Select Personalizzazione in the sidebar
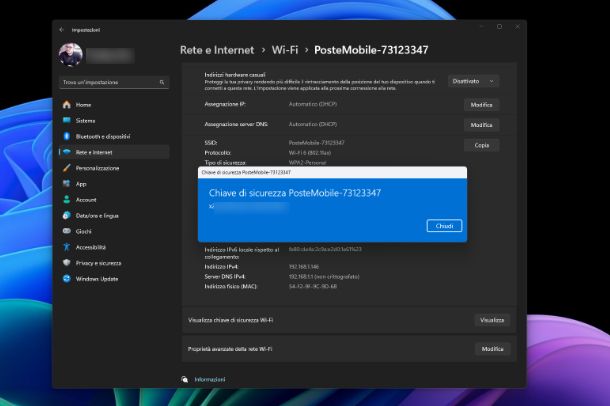Viewport: 610px width, 406px height. pos(97,168)
